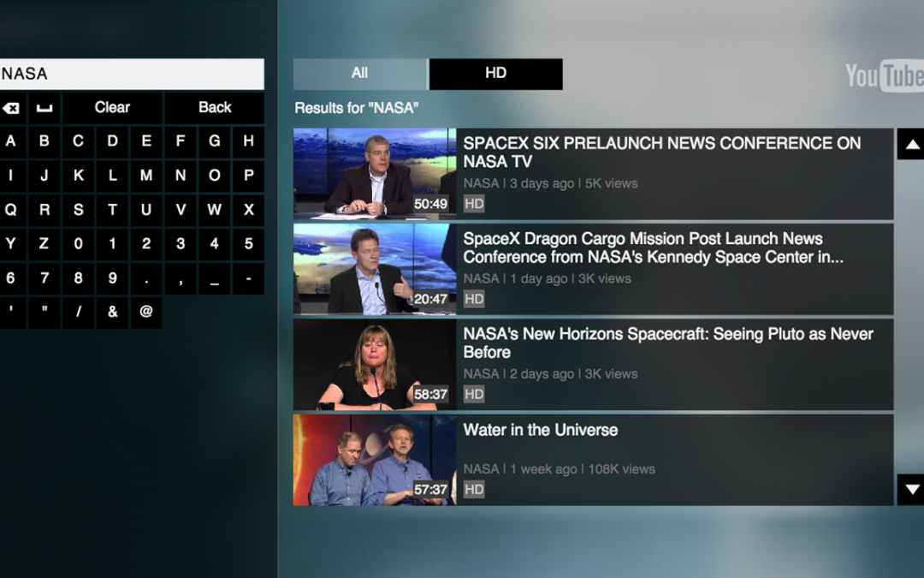Select title 'NASA's New Horizons Spacecraft'

coord(668,343)
